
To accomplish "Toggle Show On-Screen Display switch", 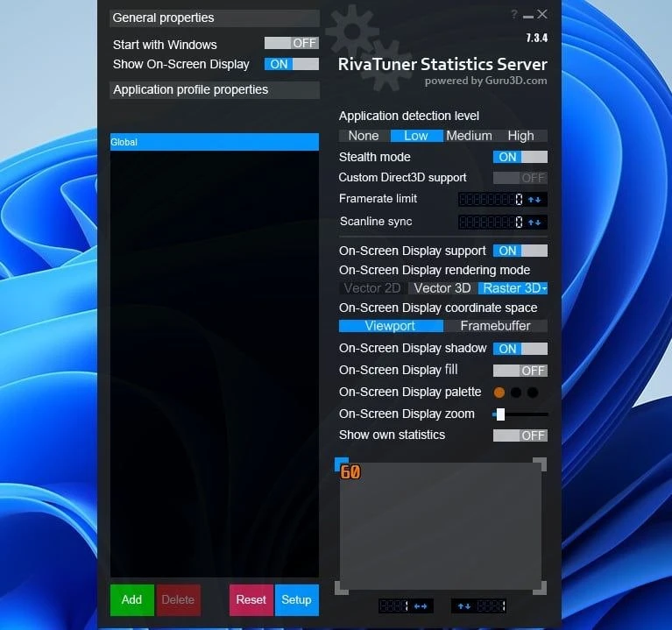I will [x=292, y=64].
